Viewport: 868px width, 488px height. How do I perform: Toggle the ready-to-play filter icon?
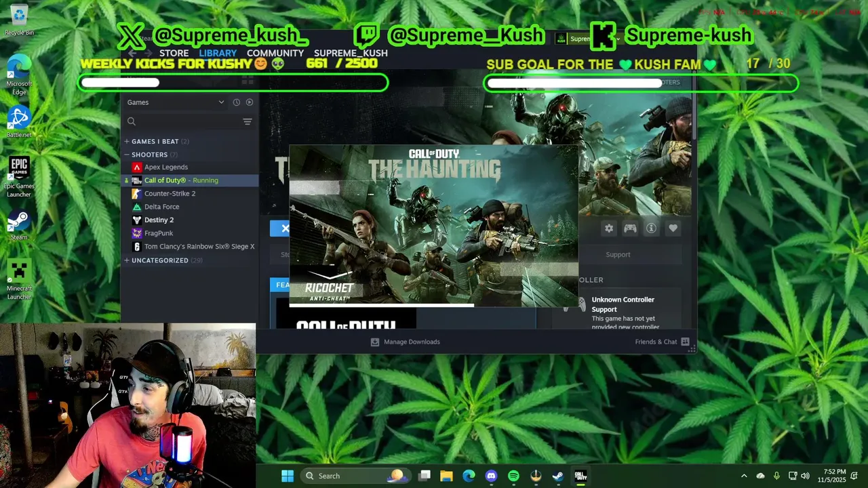coord(250,102)
